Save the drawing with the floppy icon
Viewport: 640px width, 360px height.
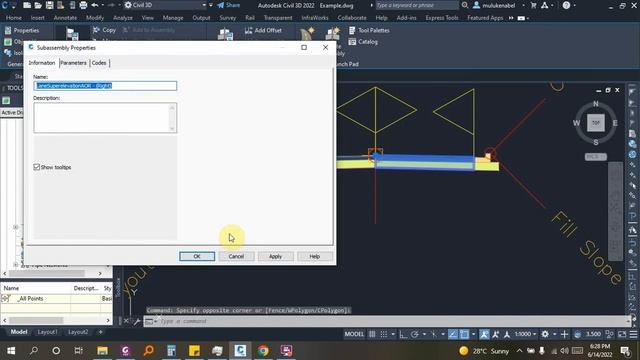click(49, 5)
